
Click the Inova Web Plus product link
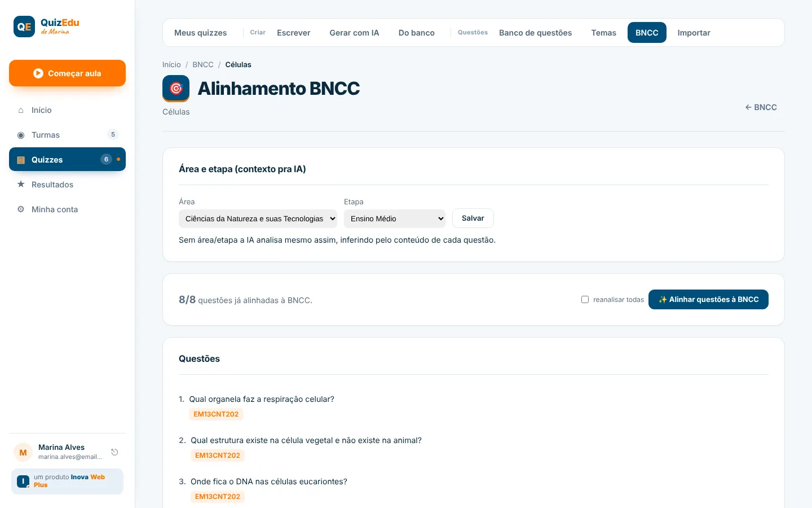coord(67,481)
